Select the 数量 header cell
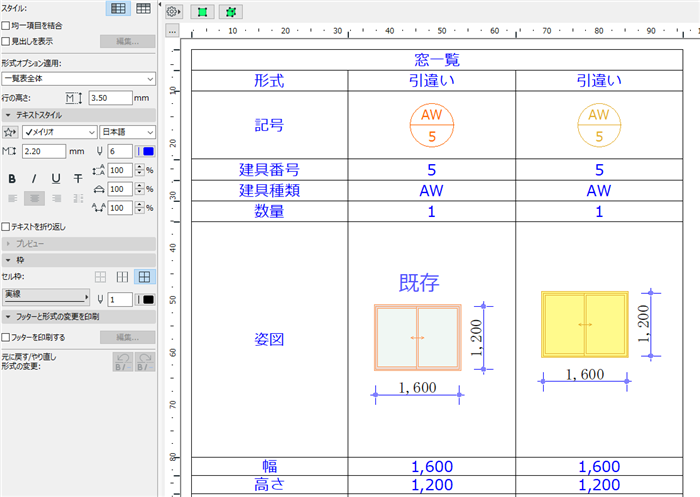Image resolution: width=700 pixels, height=497 pixels. pyautogui.click(x=270, y=211)
